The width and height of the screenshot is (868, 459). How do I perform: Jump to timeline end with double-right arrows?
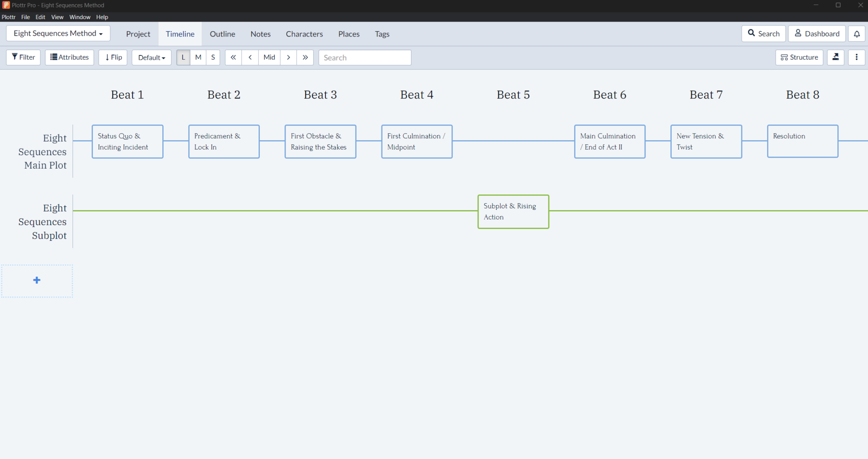(x=305, y=57)
